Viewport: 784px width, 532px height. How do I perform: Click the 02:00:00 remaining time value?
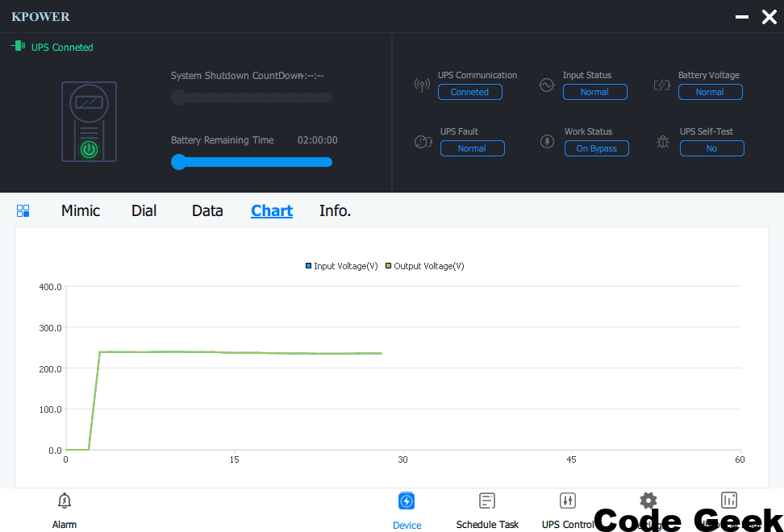tap(318, 140)
